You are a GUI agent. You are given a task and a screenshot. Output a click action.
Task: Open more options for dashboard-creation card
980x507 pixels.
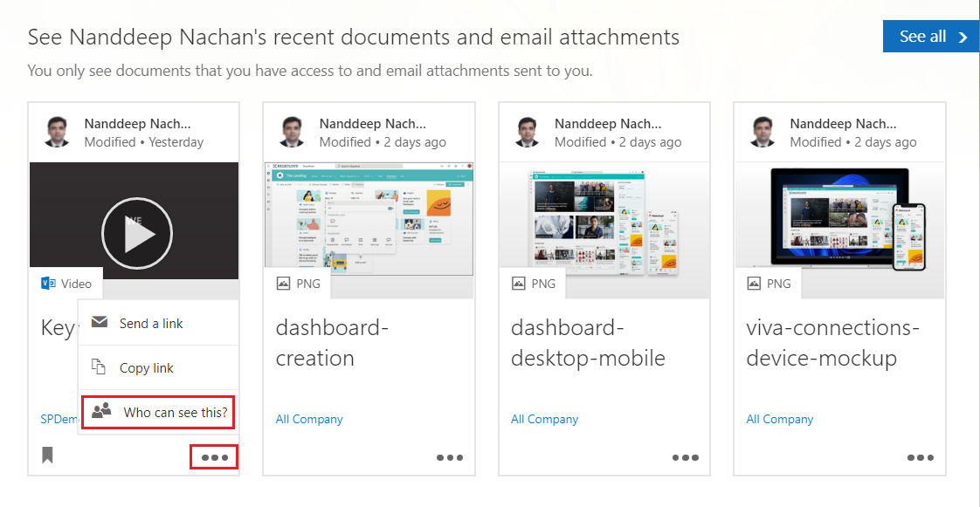450,456
